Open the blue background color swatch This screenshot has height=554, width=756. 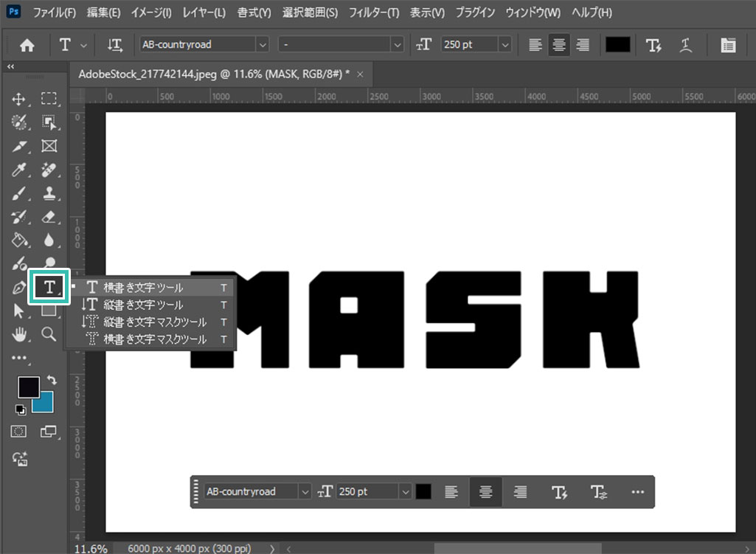(46, 404)
